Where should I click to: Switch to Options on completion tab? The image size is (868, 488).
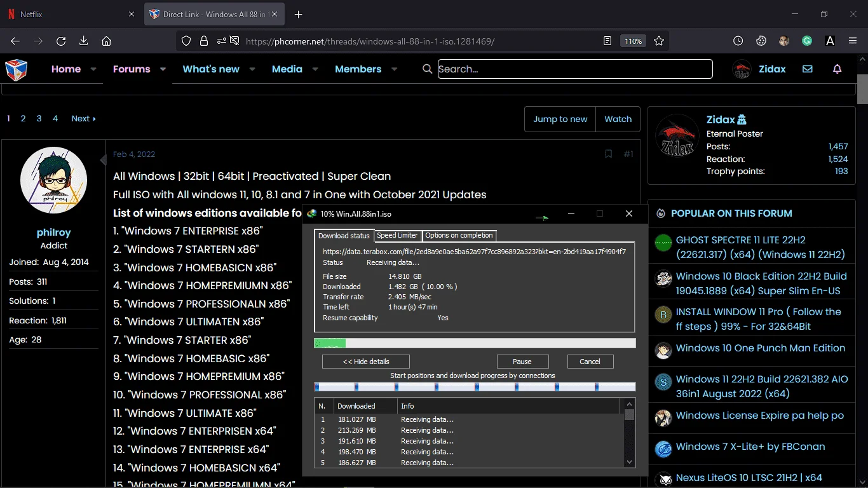459,236
